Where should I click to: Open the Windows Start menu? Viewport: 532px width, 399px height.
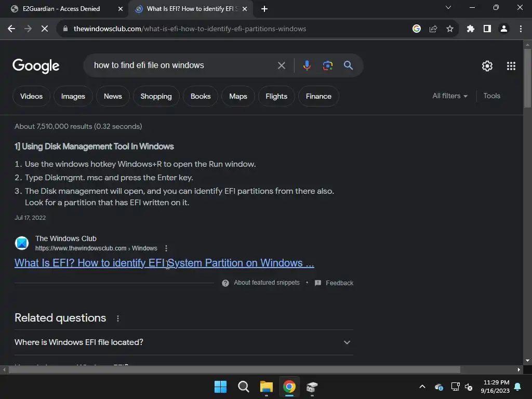coord(220,387)
